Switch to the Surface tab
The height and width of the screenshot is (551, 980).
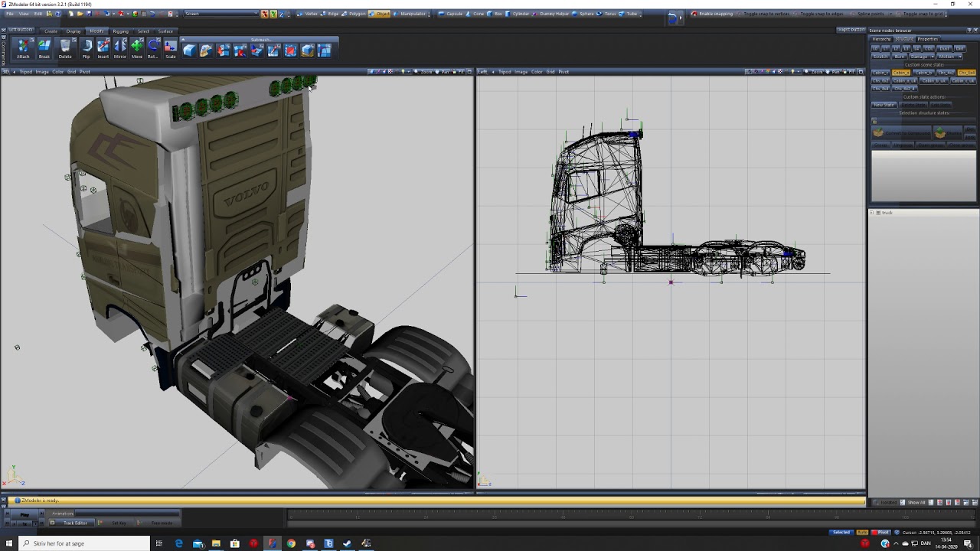(165, 31)
